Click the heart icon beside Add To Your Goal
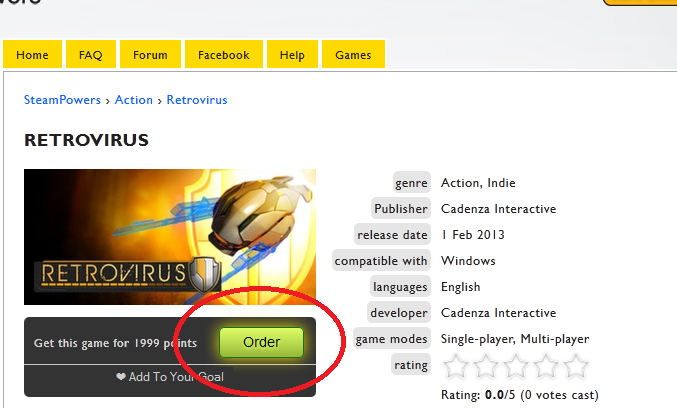 click(x=121, y=377)
